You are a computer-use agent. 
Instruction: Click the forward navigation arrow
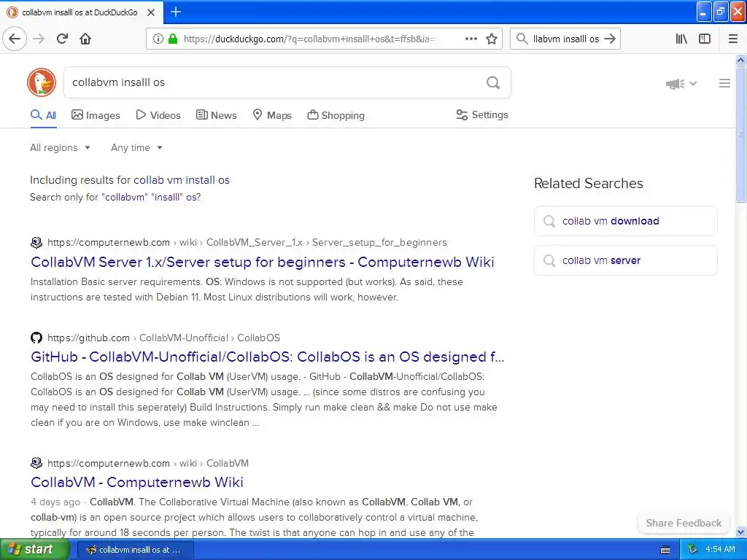[x=39, y=39]
